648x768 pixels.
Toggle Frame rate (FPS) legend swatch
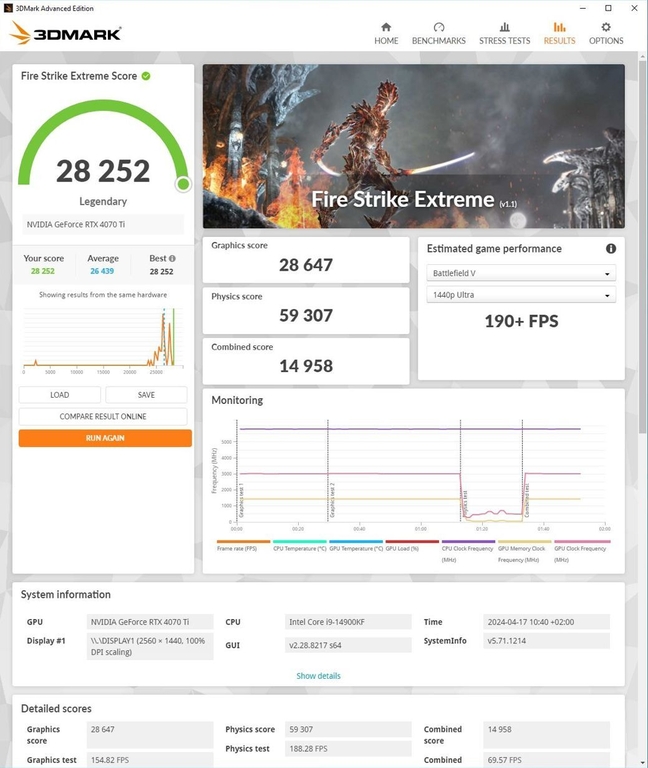coord(243,541)
